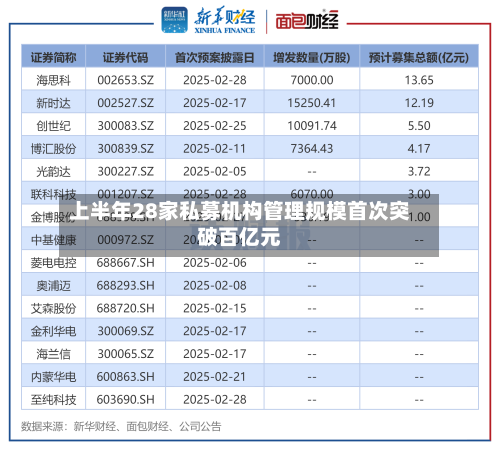500x451 pixels.
Task: Click the code 300065.SZ
Action: pyautogui.click(x=126, y=354)
